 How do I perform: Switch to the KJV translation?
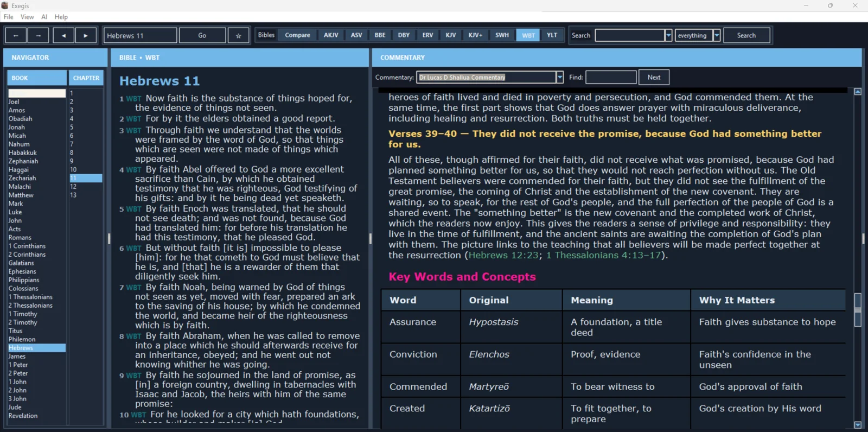coord(451,35)
